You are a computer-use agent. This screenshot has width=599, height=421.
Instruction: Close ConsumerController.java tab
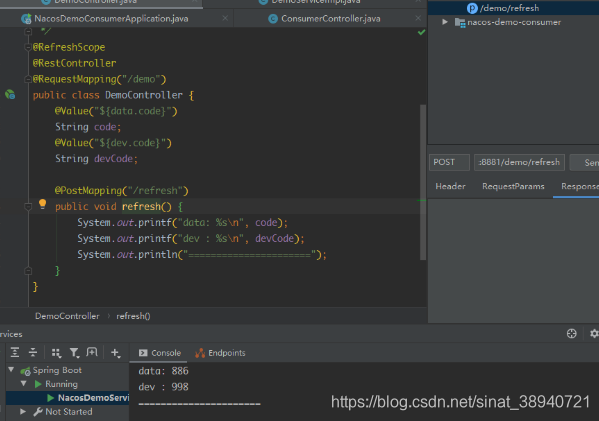click(418, 18)
